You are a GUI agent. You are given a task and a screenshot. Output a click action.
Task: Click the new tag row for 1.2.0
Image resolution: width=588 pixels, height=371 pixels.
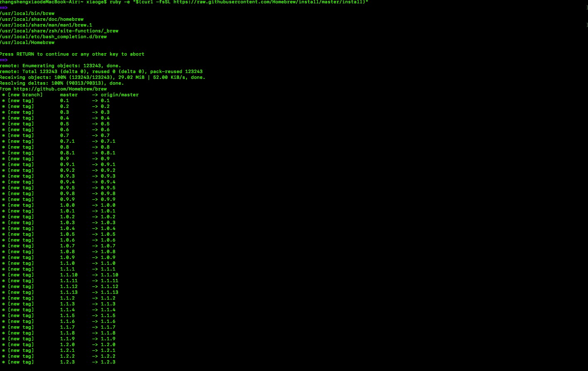click(59, 344)
